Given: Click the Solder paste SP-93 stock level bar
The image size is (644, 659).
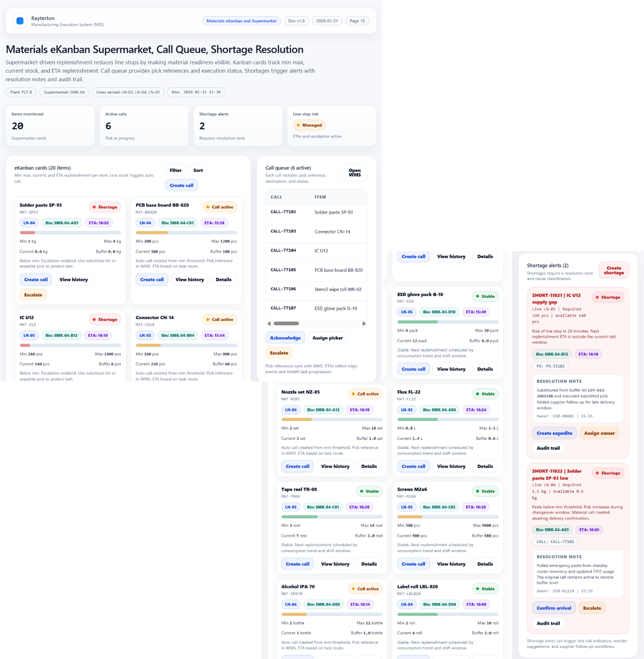Looking at the screenshot, I should [70, 233].
